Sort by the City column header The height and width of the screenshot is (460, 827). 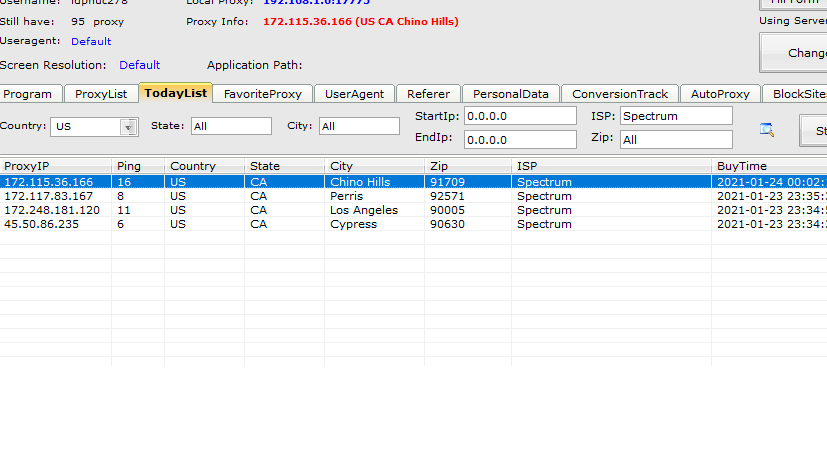pyautogui.click(x=374, y=166)
